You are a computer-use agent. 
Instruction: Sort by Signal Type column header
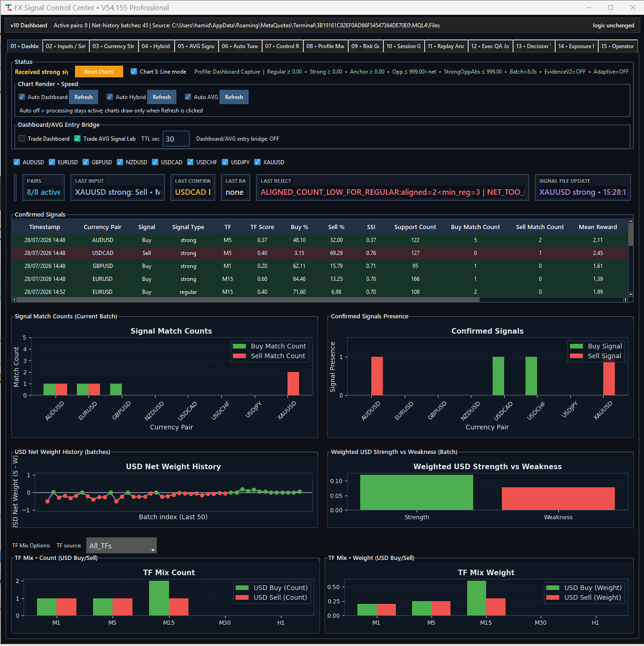[x=188, y=227]
